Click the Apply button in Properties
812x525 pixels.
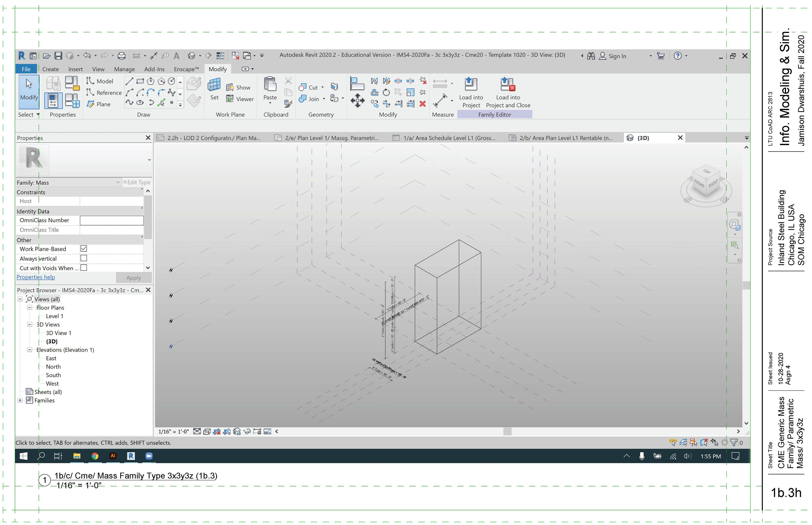point(133,278)
